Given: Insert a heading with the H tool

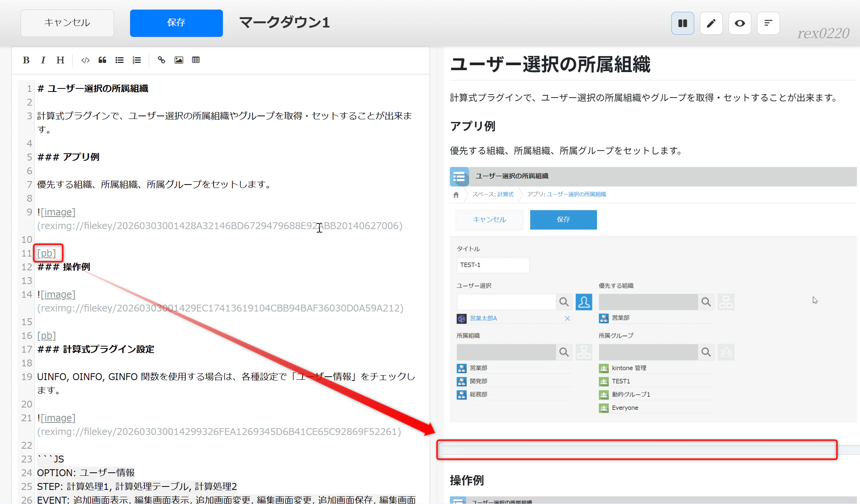Looking at the screenshot, I should (60, 60).
